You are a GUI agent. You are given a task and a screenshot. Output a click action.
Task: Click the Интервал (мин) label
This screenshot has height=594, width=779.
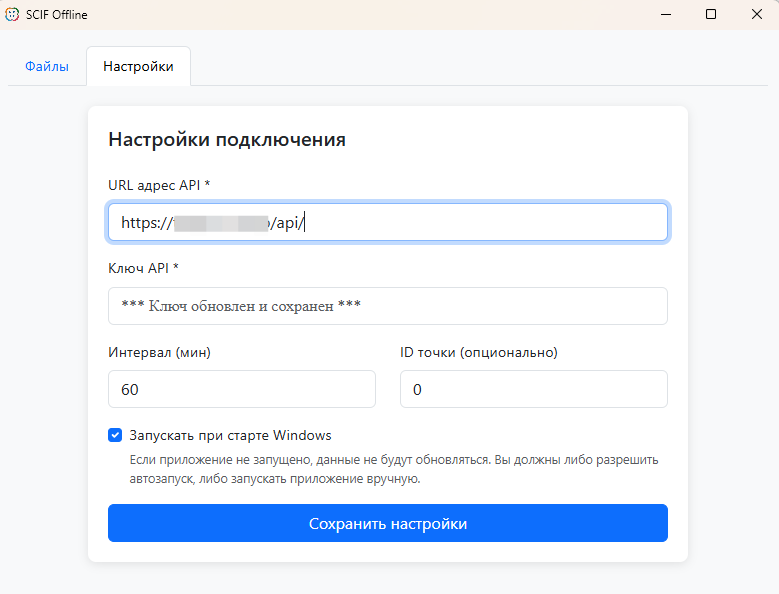[159, 352]
